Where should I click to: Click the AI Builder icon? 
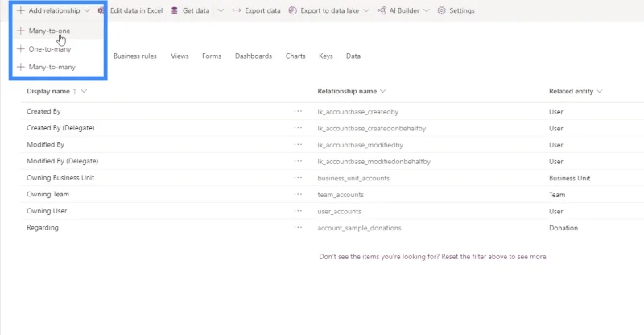click(x=381, y=10)
